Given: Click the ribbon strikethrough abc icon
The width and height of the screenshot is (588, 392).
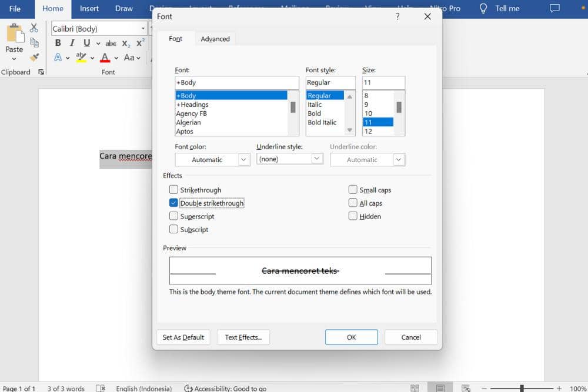Looking at the screenshot, I should [x=111, y=43].
